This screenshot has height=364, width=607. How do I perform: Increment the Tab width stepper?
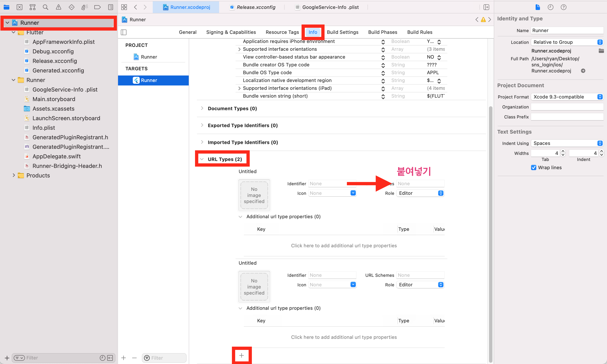pyautogui.click(x=563, y=151)
